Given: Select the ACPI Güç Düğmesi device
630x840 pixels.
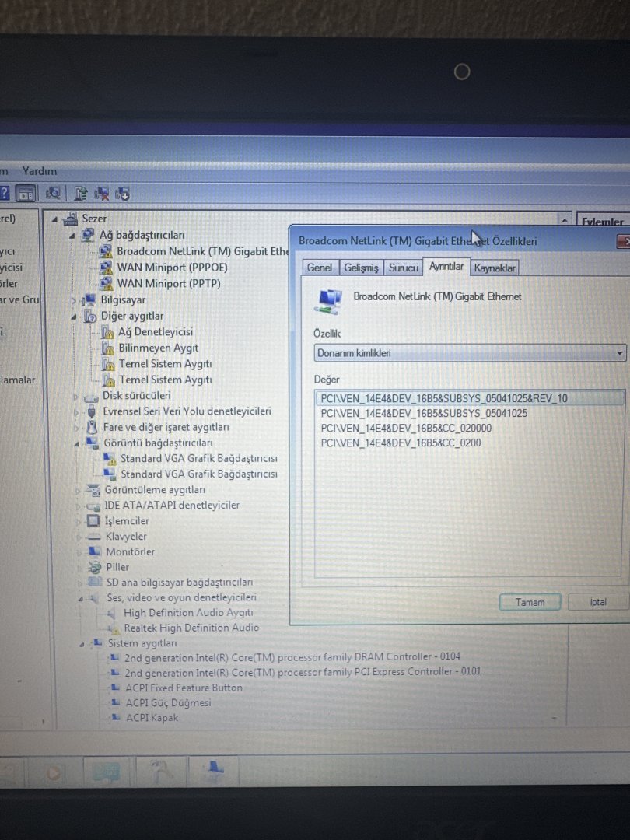Looking at the screenshot, I should (x=168, y=703).
